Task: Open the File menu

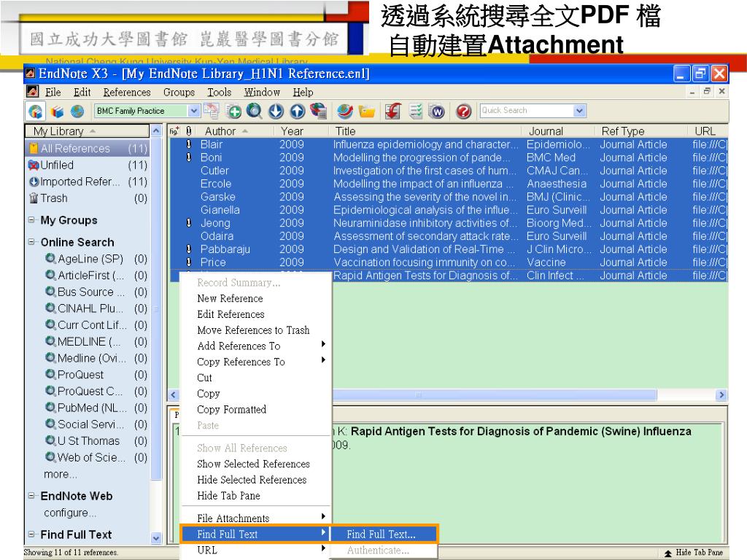Action: click(53, 92)
